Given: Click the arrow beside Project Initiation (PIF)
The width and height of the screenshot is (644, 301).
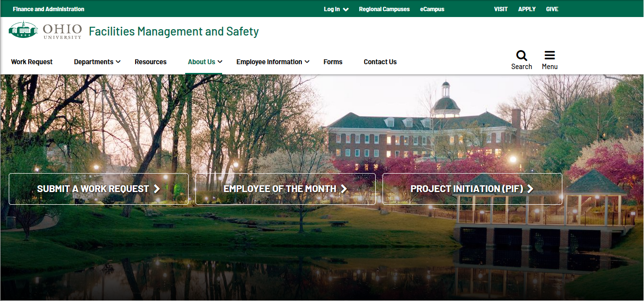Looking at the screenshot, I should (530, 189).
